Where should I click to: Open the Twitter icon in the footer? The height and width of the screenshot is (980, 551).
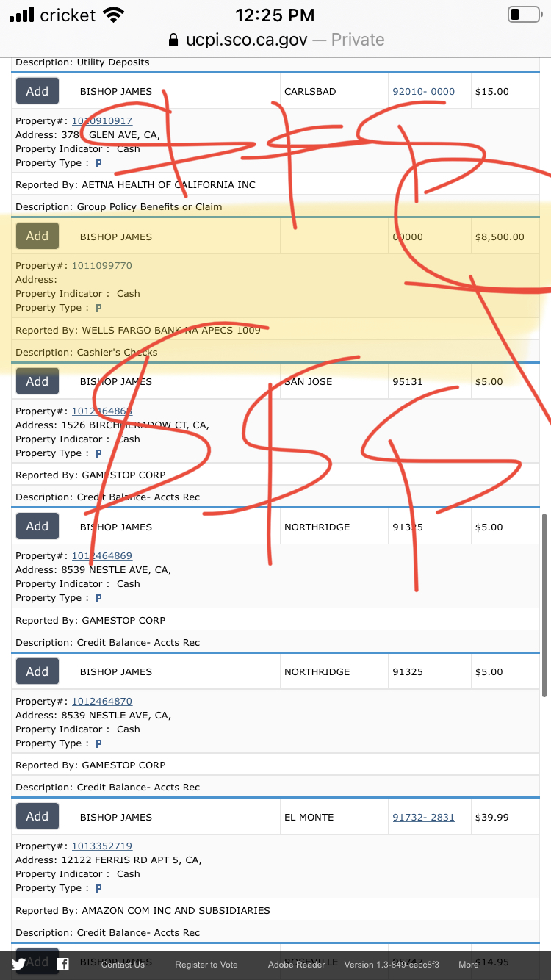[18, 965]
